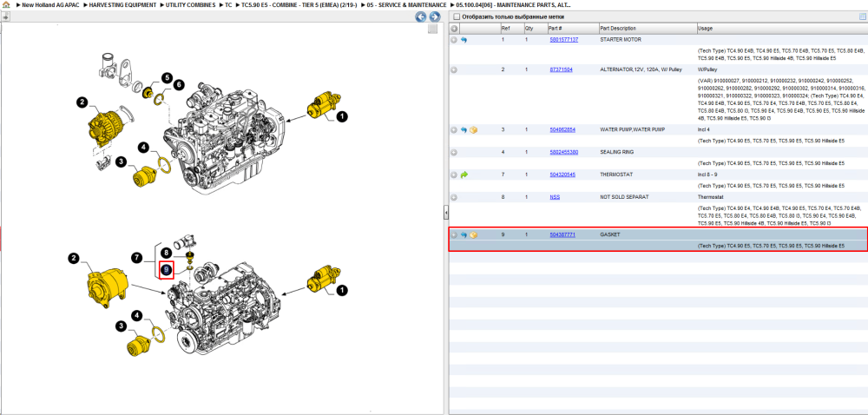Viewport: 868px width, 415px height.
Task: Select the 'THERMOSTAT' description text
Action: (x=616, y=175)
